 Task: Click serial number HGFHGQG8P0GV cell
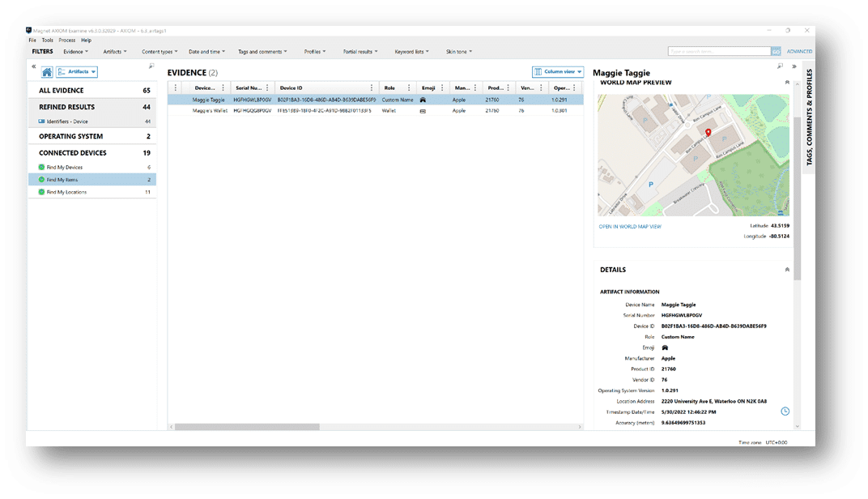pos(253,111)
